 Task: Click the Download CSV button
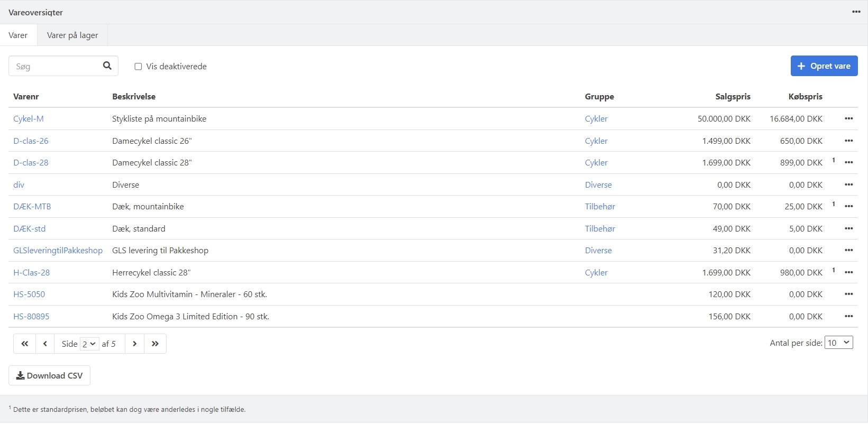tap(49, 375)
